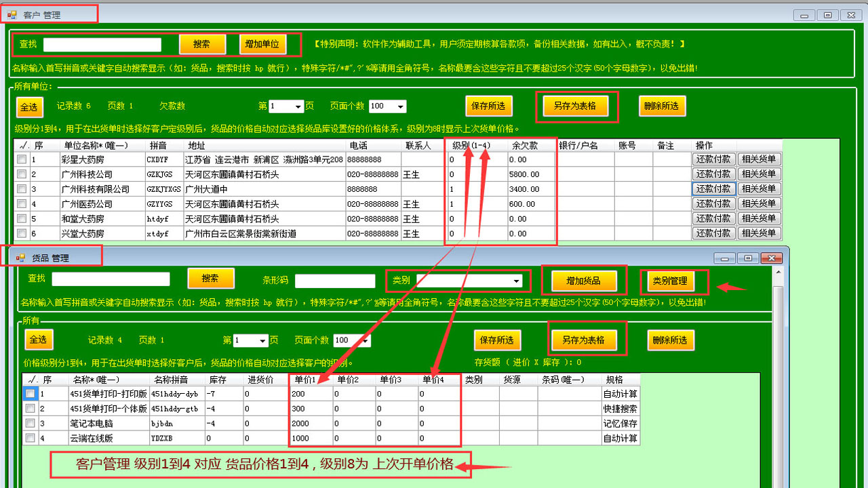868x488 pixels.
Task: Click 增加单位 to add a new unit
Action: [263, 43]
